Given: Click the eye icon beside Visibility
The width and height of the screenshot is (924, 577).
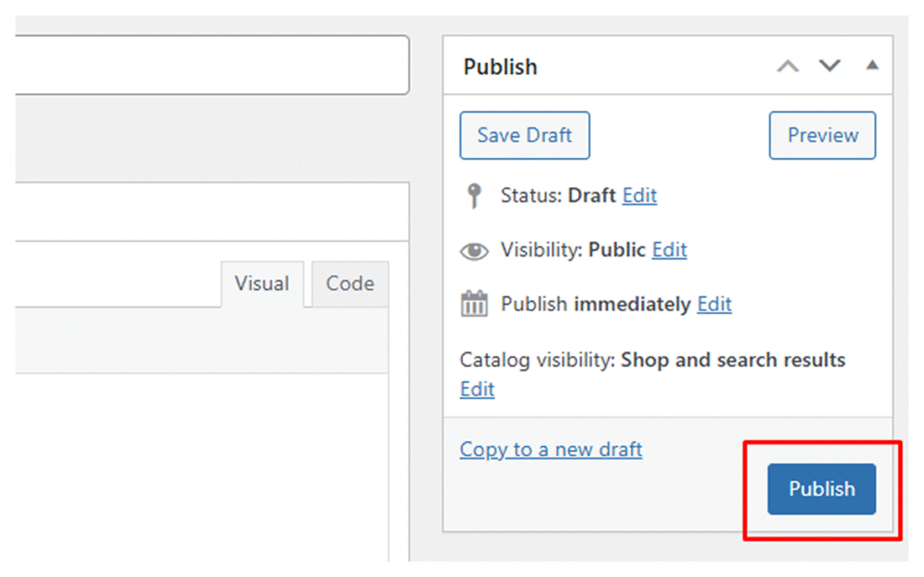Looking at the screenshot, I should 474,251.
